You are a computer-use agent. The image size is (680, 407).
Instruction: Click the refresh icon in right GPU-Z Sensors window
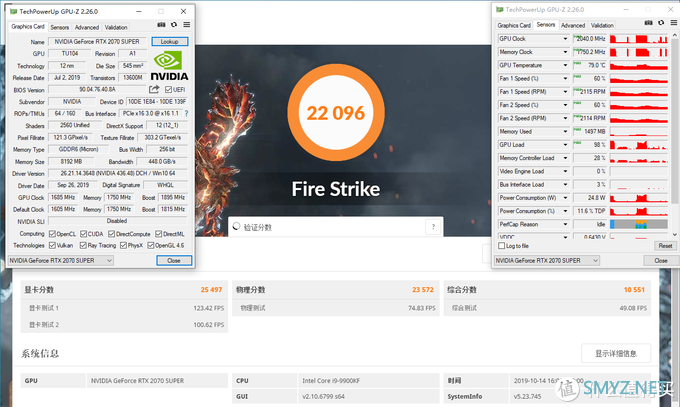coord(661,23)
